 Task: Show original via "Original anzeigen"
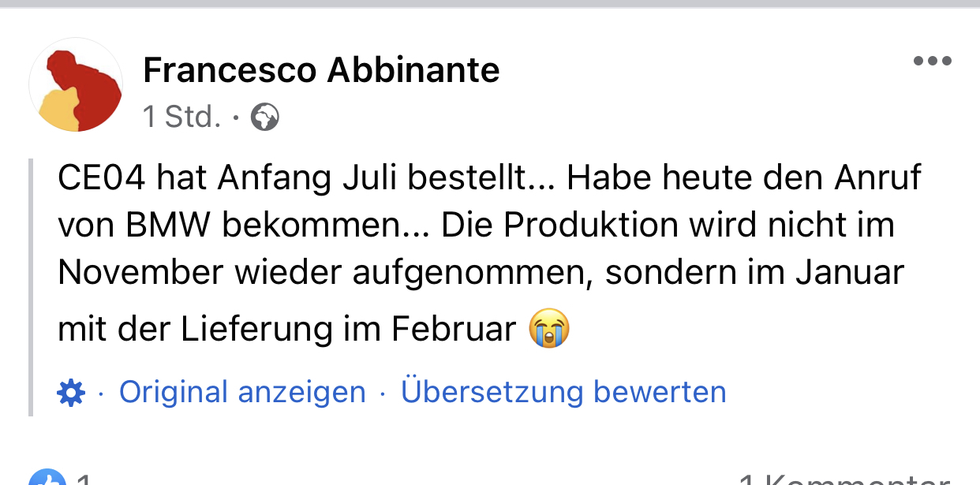(x=242, y=392)
